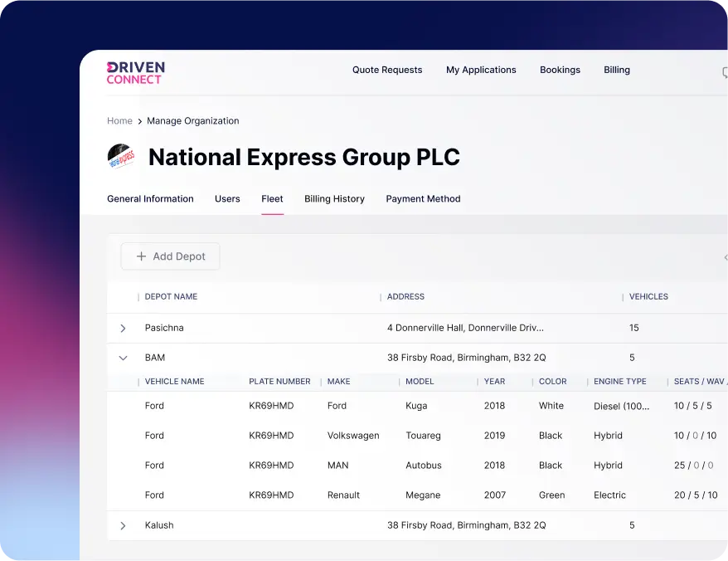Click the Megane model cell

[423, 495]
